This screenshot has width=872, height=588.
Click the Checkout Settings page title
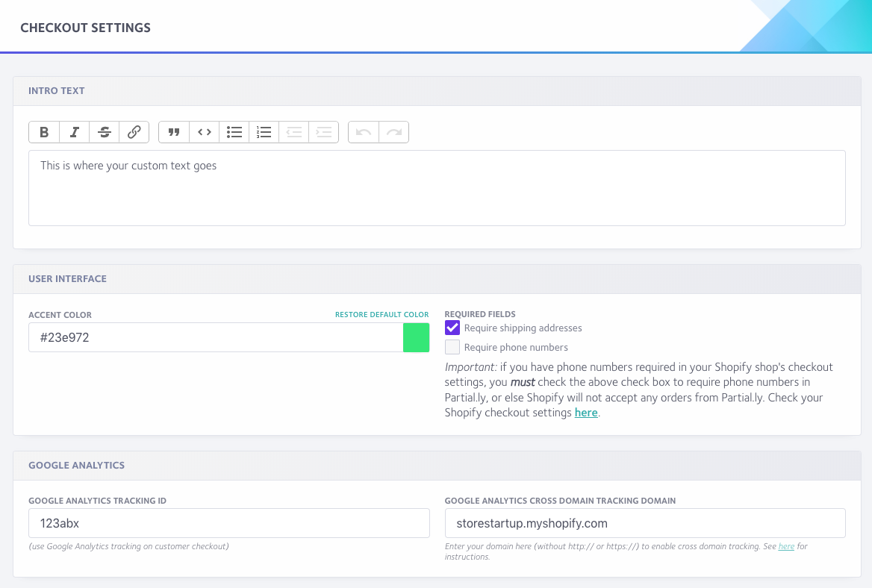(86, 28)
